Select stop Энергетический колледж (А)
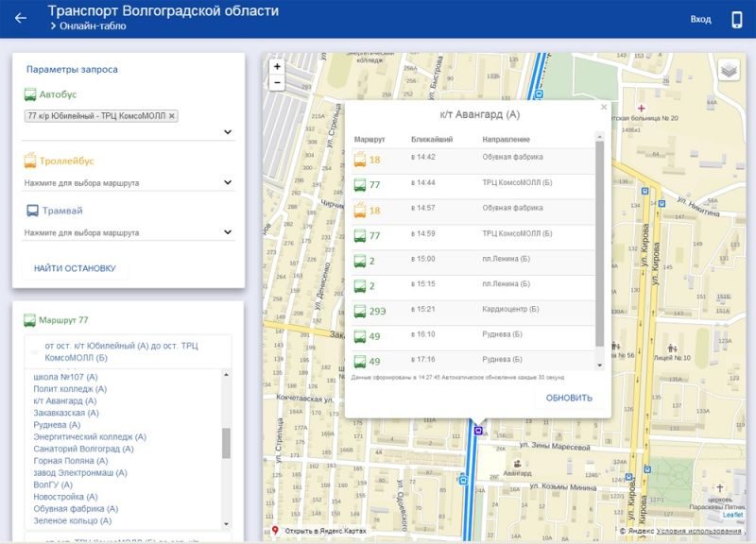 pos(90,437)
